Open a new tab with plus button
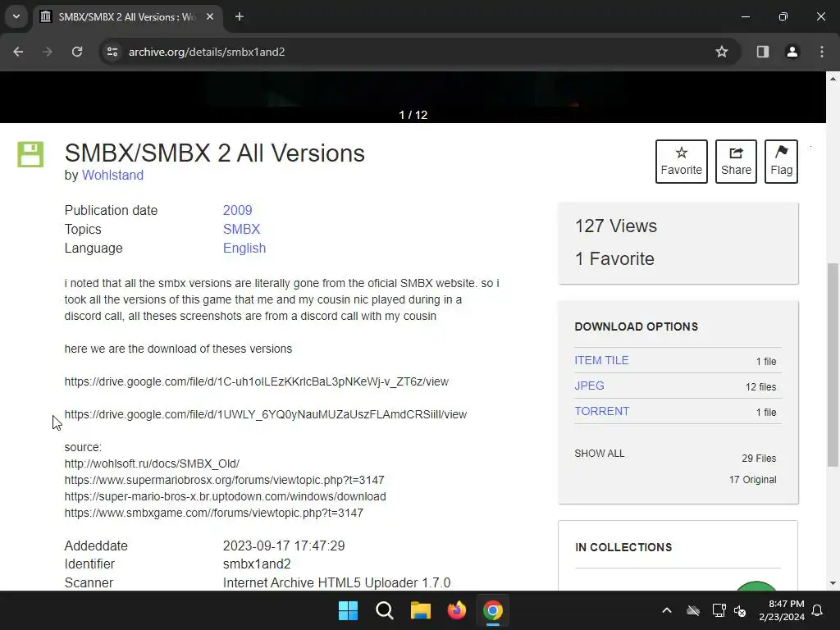 tap(240, 16)
